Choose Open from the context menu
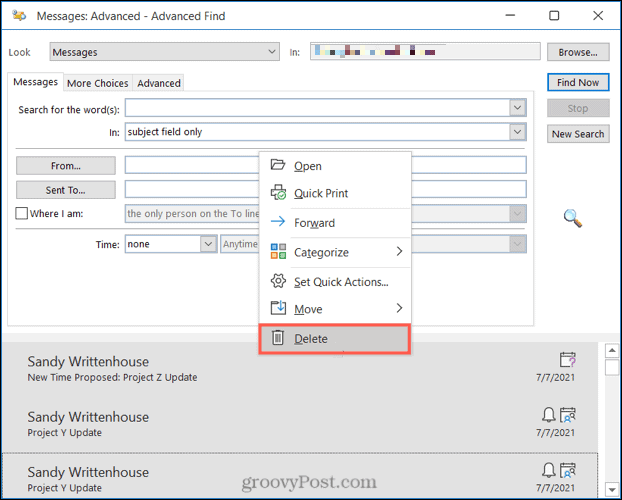The height and width of the screenshot is (500, 622). pyautogui.click(x=335, y=166)
